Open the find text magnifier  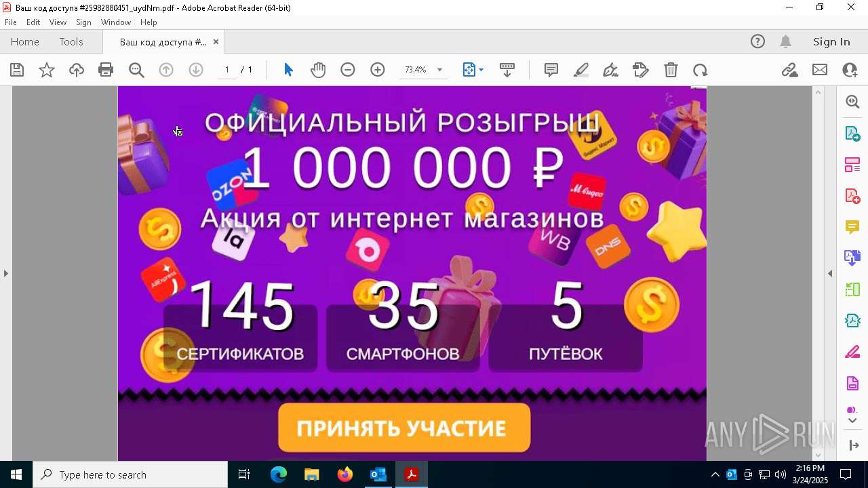click(x=136, y=70)
